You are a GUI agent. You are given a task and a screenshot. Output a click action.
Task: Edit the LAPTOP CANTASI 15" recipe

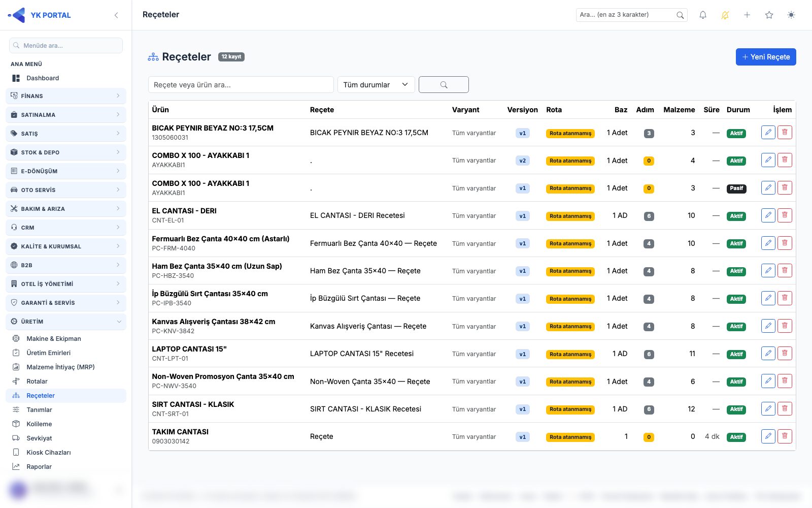(x=768, y=354)
